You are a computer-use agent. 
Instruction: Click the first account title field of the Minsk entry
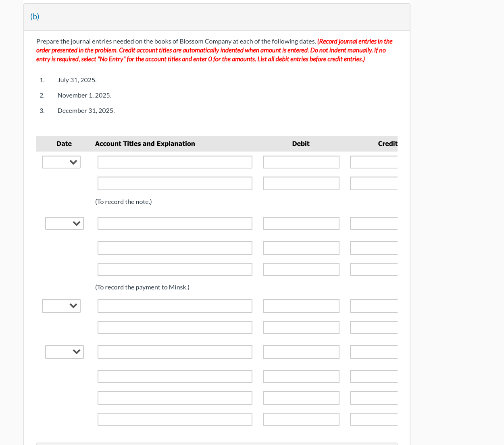coord(175,223)
